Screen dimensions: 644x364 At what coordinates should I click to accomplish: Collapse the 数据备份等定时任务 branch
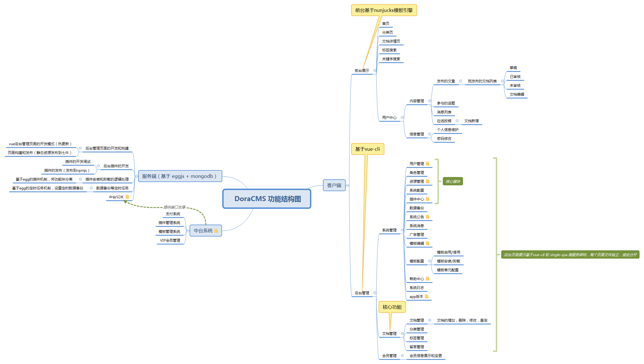click(91, 188)
